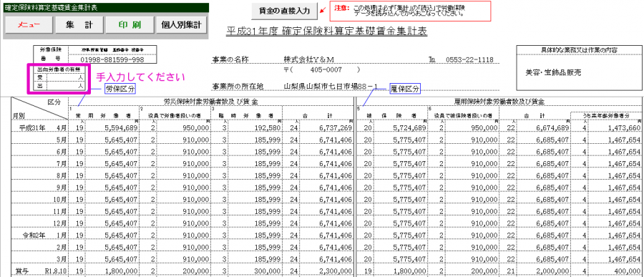This screenshot has width=644, height=277.
Task: Open the メニュー button
Action: [x=29, y=25]
